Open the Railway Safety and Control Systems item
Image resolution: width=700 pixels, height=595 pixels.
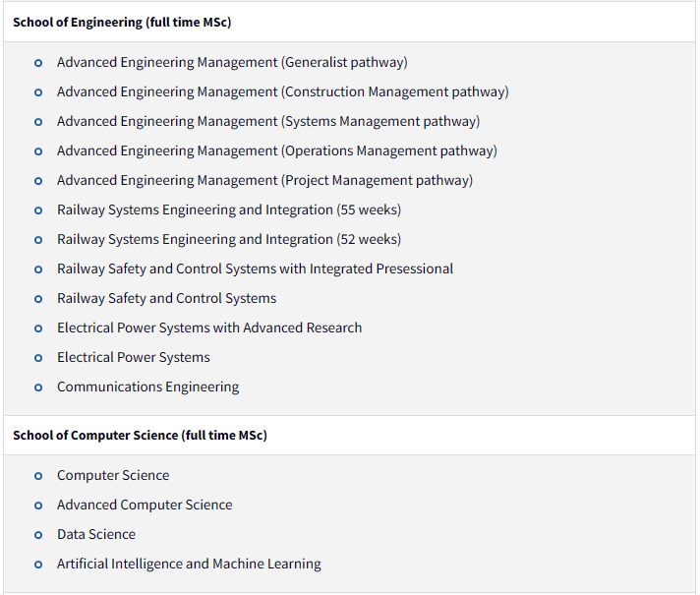[166, 298]
